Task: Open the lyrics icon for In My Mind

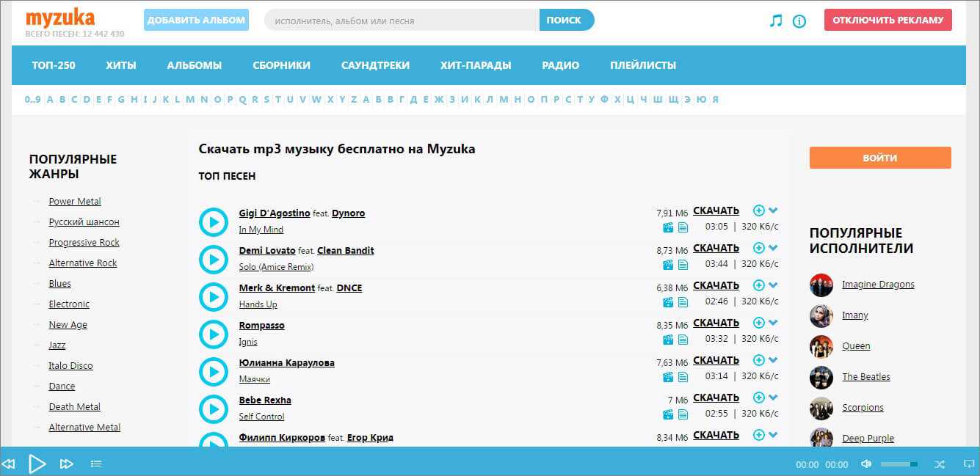Action: point(683,227)
